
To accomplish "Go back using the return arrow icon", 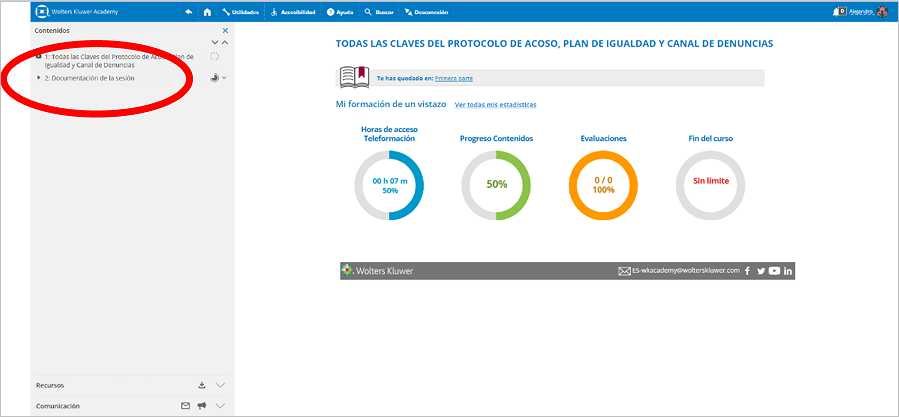I will tap(189, 11).
